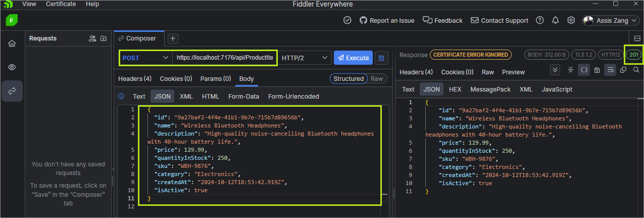
Task: View response as HEX
Action: point(455,89)
